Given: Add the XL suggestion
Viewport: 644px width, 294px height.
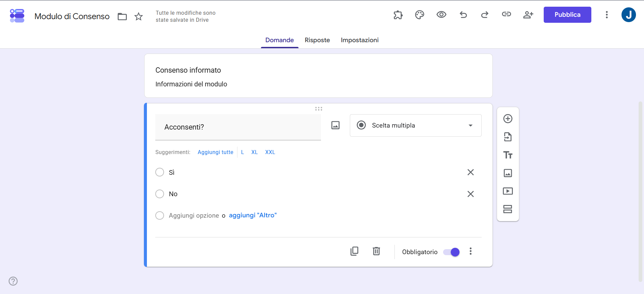Looking at the screenshot, I should [255, 152].
